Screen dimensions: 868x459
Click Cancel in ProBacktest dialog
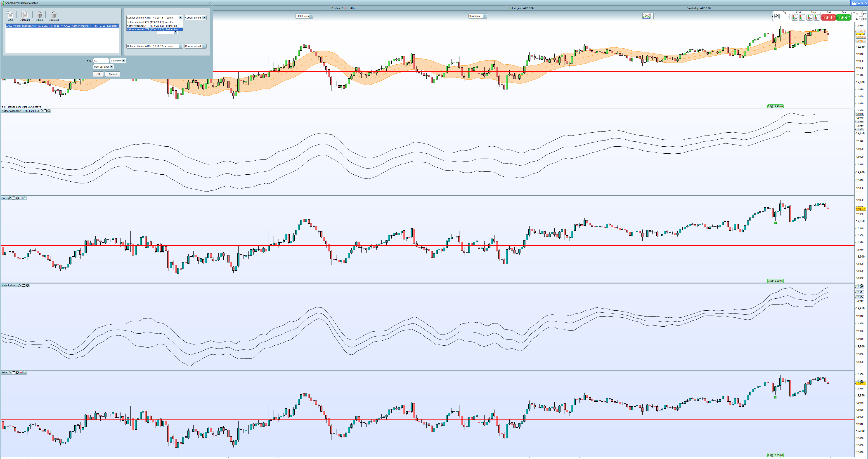pos(113,74)
